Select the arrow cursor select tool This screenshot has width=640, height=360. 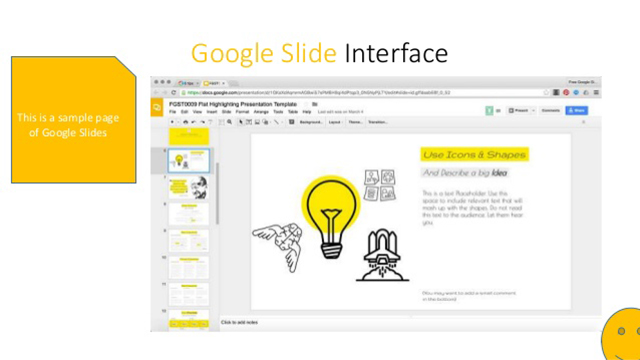click(240, 122)
